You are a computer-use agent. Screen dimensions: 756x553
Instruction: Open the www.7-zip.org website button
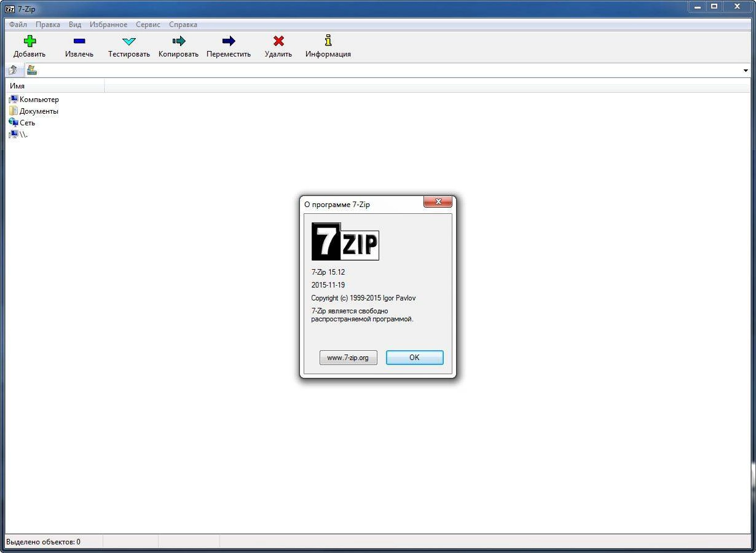point(348,357)
